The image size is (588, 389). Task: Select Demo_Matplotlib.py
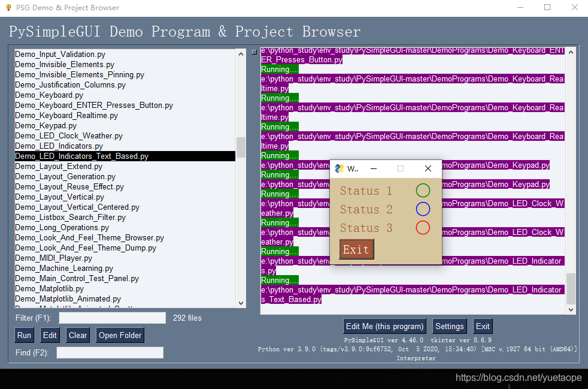click(x=125, y=288)
